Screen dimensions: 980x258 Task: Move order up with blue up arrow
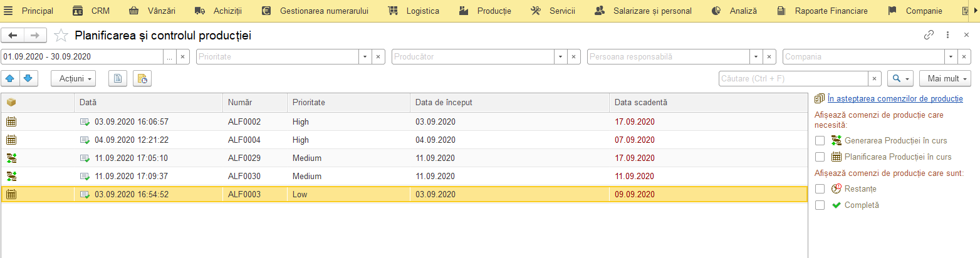tap(10, 78)
